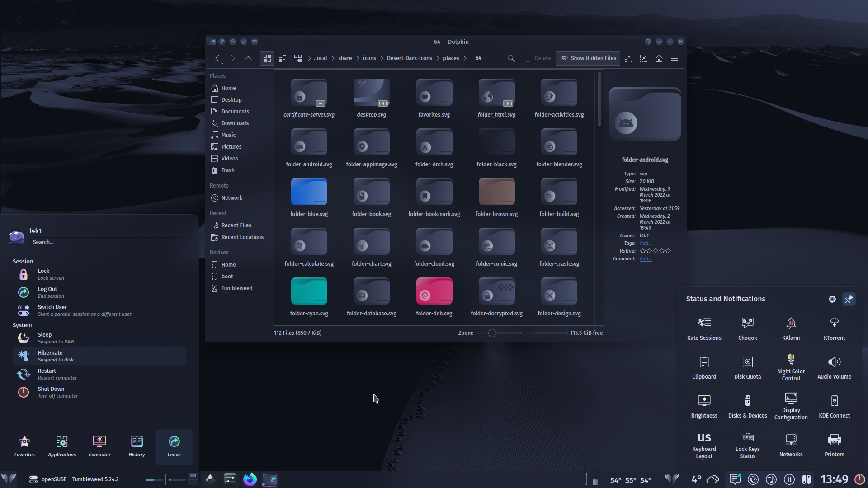Go up to parent folder
Image resolution: width=868 pixels, height=488 pixels.
tap(248, 58)
